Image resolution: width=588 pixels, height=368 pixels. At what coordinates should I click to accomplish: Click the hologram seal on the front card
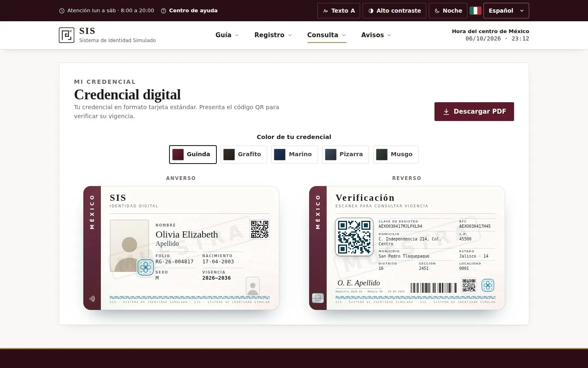coord(145,268)
